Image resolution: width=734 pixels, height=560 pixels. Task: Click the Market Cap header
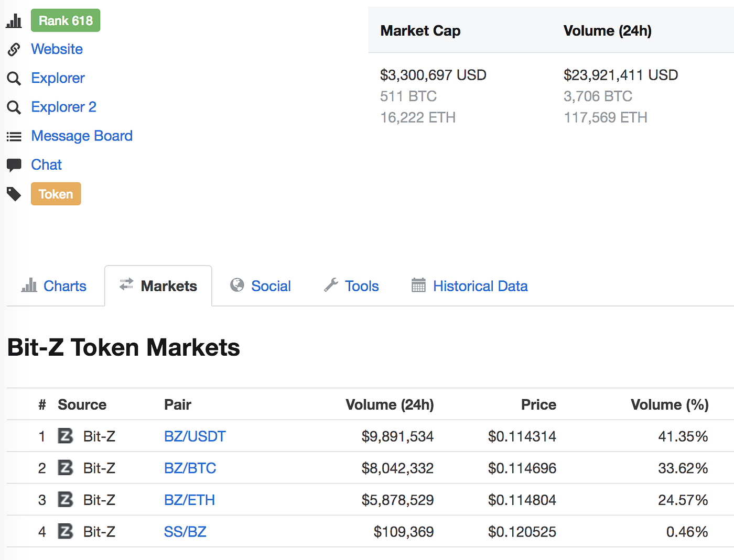tap(420, 31)
